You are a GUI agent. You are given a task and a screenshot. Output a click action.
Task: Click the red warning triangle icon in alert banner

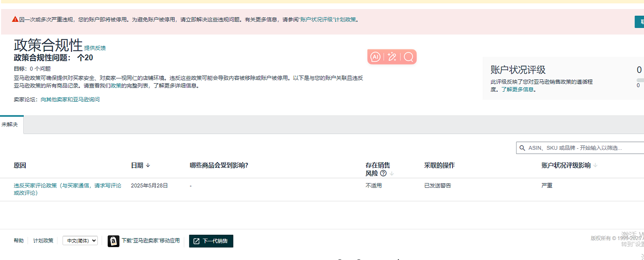[x=15, y=19]
